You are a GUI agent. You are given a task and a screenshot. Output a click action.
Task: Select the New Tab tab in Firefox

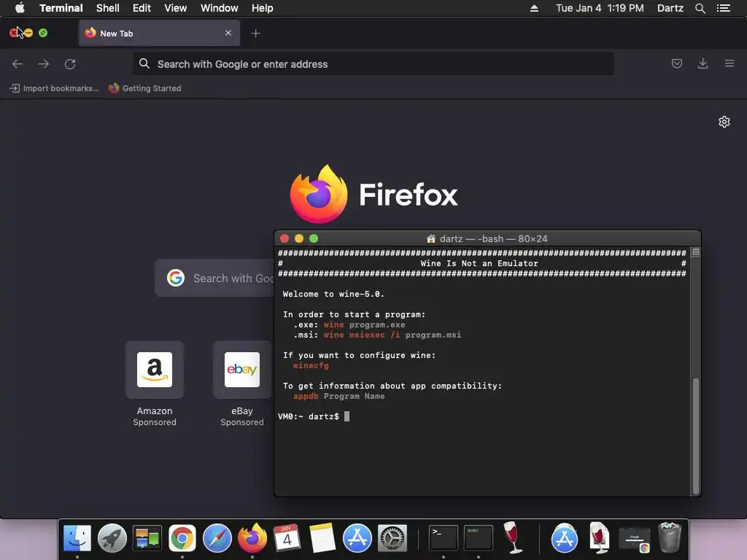159,34
